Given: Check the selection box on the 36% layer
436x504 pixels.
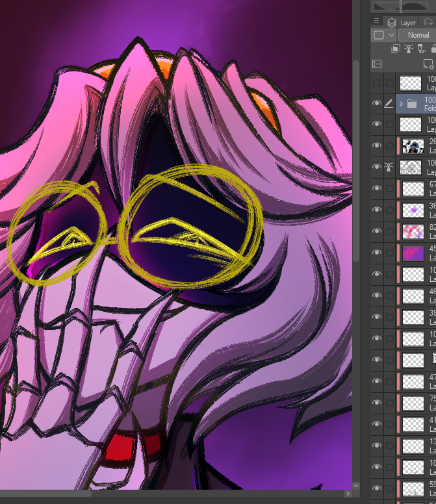Looking at the screenshot, I should click(x=390, y=210).
